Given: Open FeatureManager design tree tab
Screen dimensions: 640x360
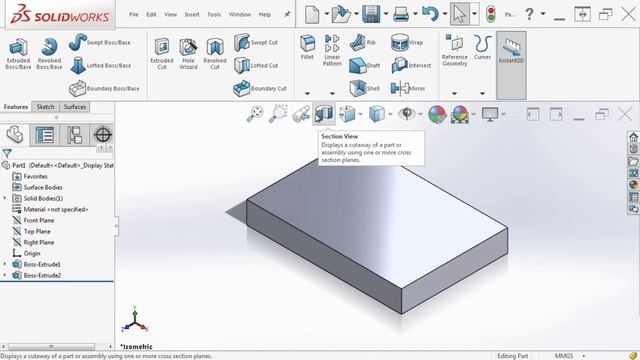Looking at the screenshot, I should pyautogui.click(x=15, y=134).
